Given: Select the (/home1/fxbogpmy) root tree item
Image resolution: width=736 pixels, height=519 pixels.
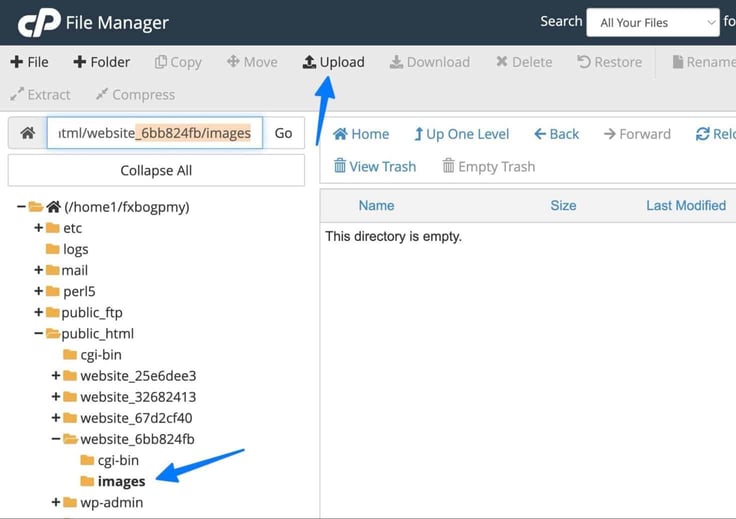Looking at the screenshot, I should tap(127, 207).
